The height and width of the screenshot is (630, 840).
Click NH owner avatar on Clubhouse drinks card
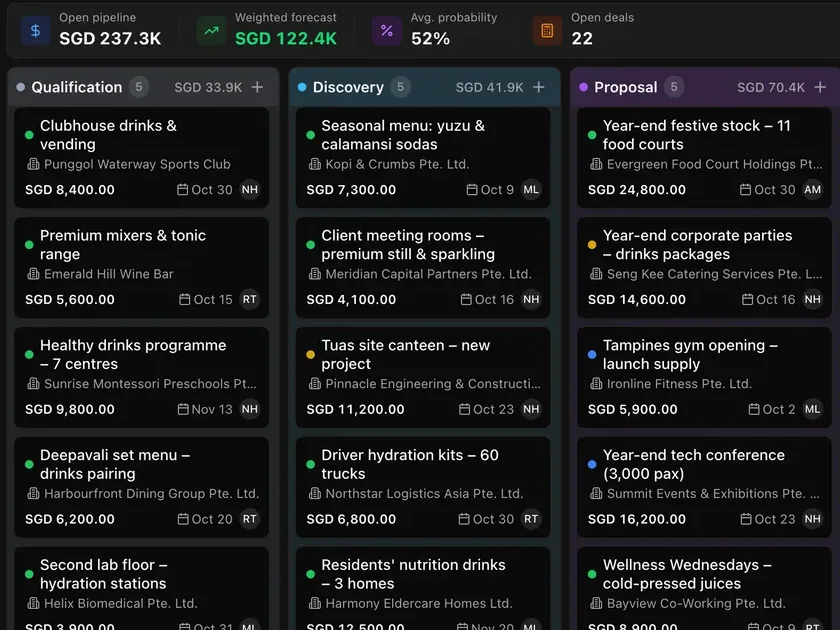tap(250, 190)
